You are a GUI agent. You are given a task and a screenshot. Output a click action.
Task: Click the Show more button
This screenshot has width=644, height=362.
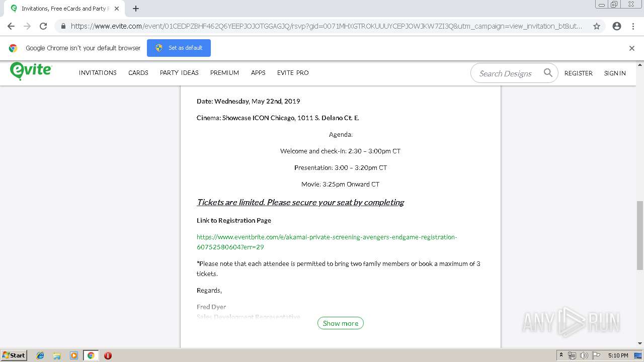point(341,323)
